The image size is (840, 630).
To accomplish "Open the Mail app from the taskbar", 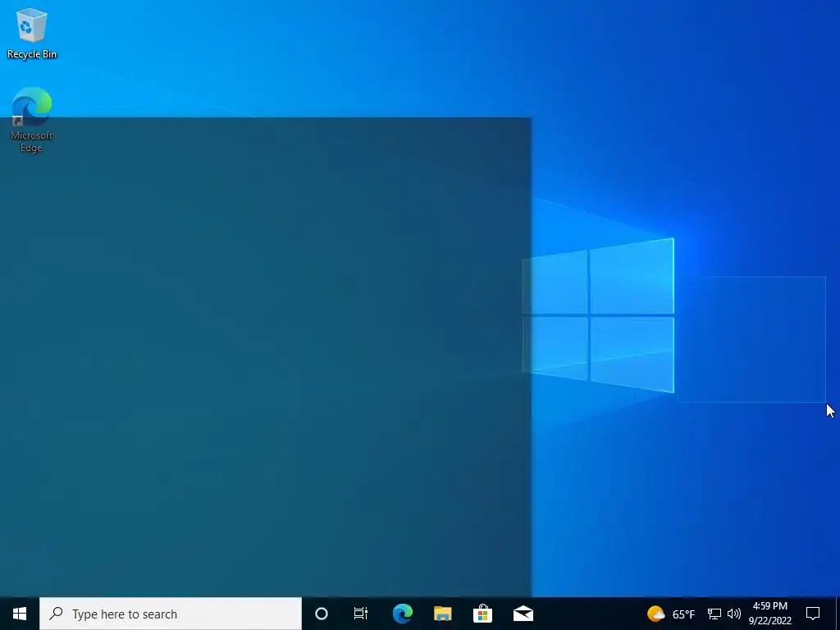I will [523, 614].
